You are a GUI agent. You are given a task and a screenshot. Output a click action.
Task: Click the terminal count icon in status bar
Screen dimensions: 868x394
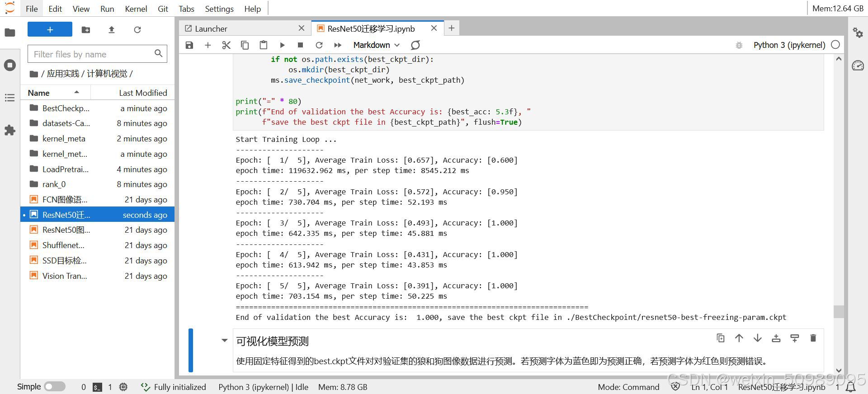[97, 387]
